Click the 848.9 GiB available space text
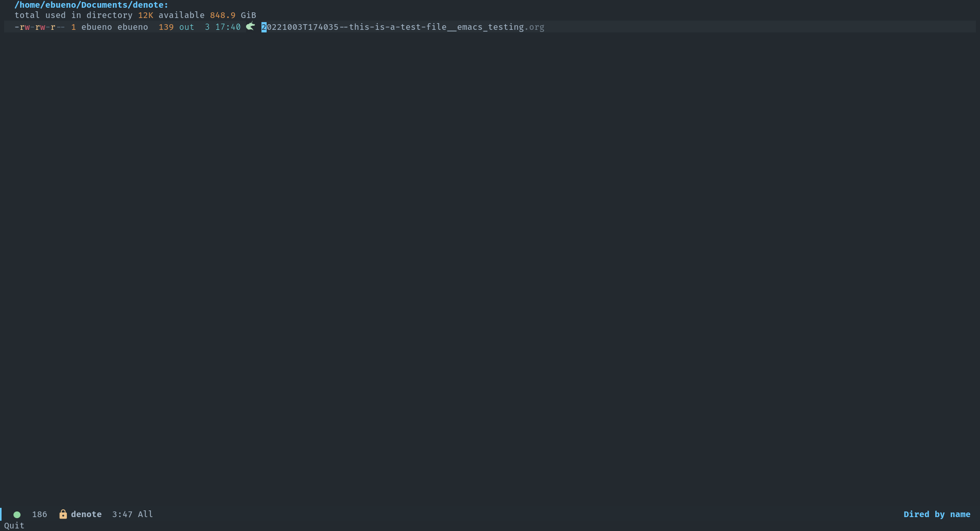 click(233, 15)
